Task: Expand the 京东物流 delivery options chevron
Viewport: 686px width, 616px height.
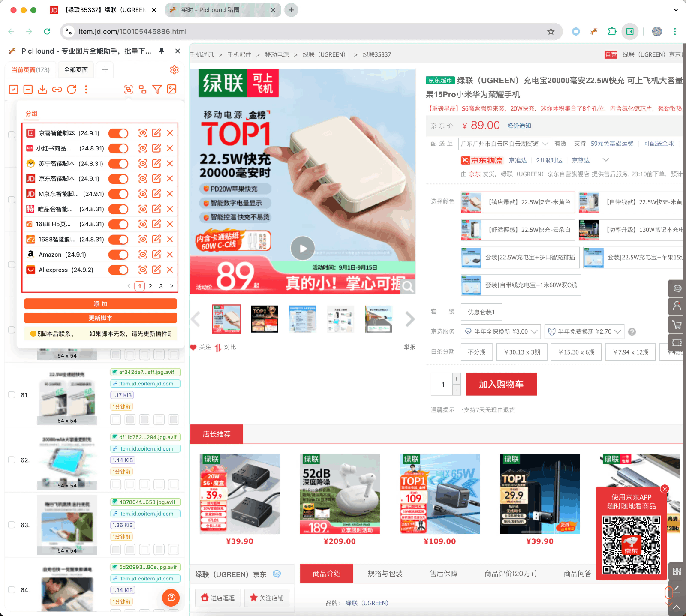Action: coord(606,160)
